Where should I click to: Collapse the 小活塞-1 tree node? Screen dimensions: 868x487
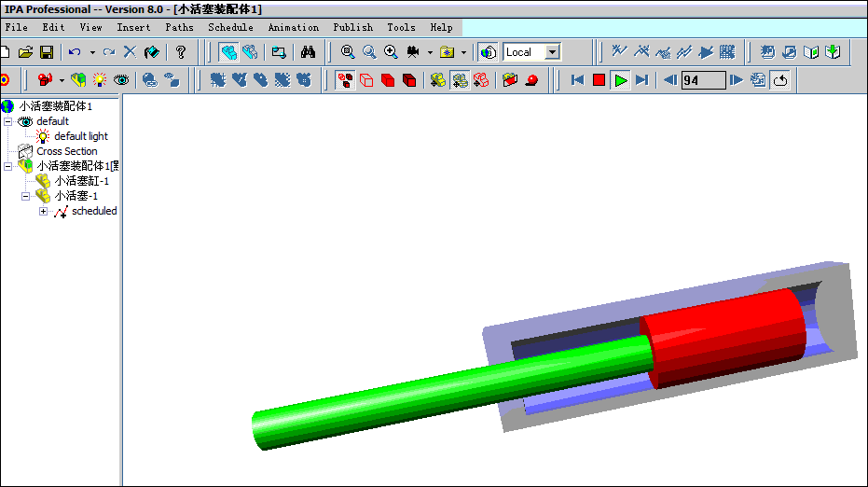(x=25, y=196)
